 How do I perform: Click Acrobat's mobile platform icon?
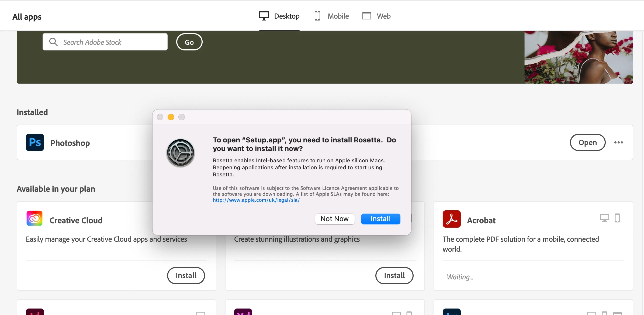coord(617,218)
